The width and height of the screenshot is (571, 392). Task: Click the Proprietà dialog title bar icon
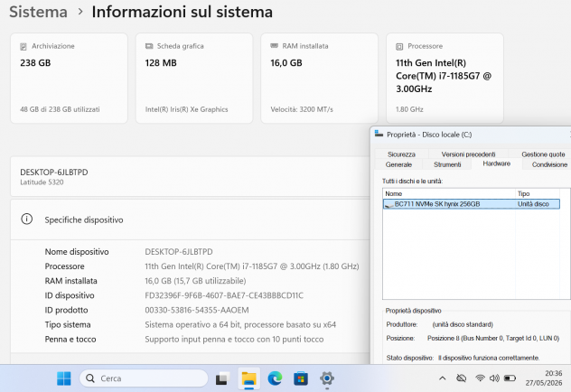coord(379,134)
